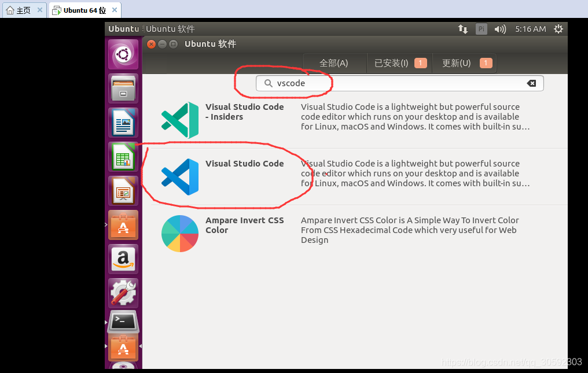588x373 pixels.
Task: Click inside the vscode search input field
Action: (x=399, y=83)
